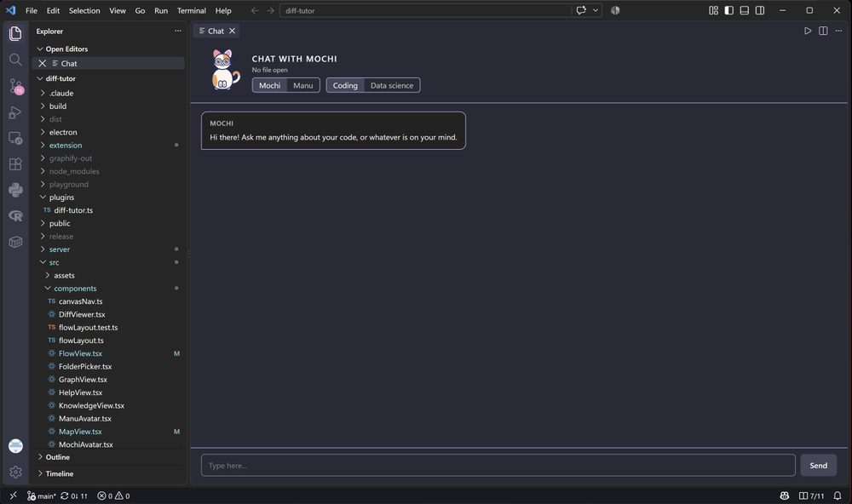852x504 pixels.
Task: Open the Extensions view
Action: (x=15, y=164)
